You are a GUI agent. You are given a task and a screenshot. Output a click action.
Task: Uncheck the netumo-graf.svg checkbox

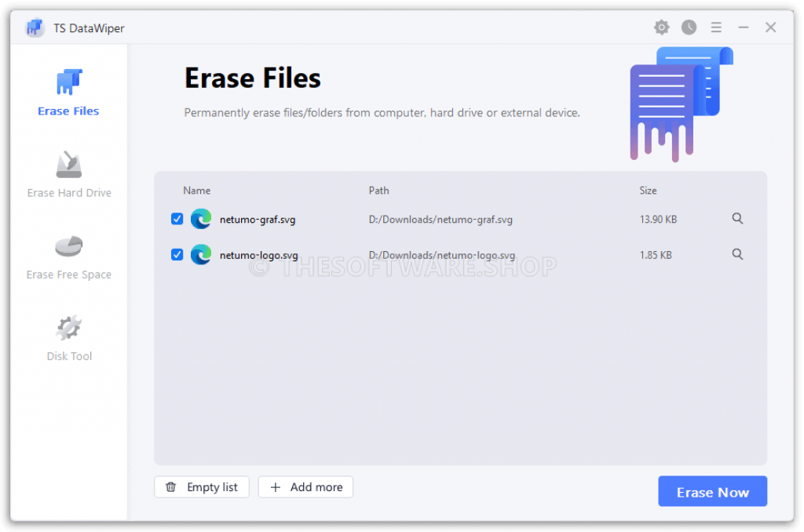pyautogui.click(x=177, y=220)
